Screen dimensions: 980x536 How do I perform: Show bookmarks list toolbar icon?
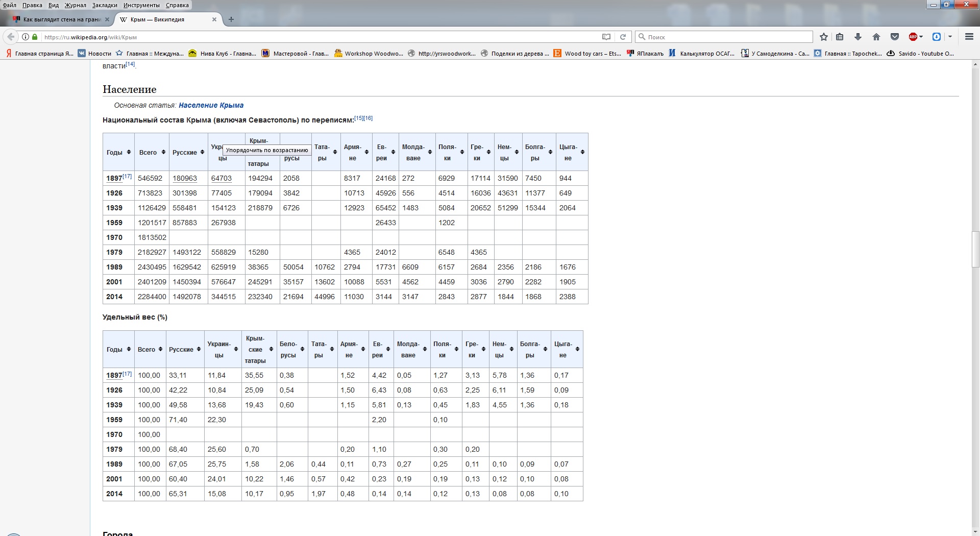pos(840,37)
